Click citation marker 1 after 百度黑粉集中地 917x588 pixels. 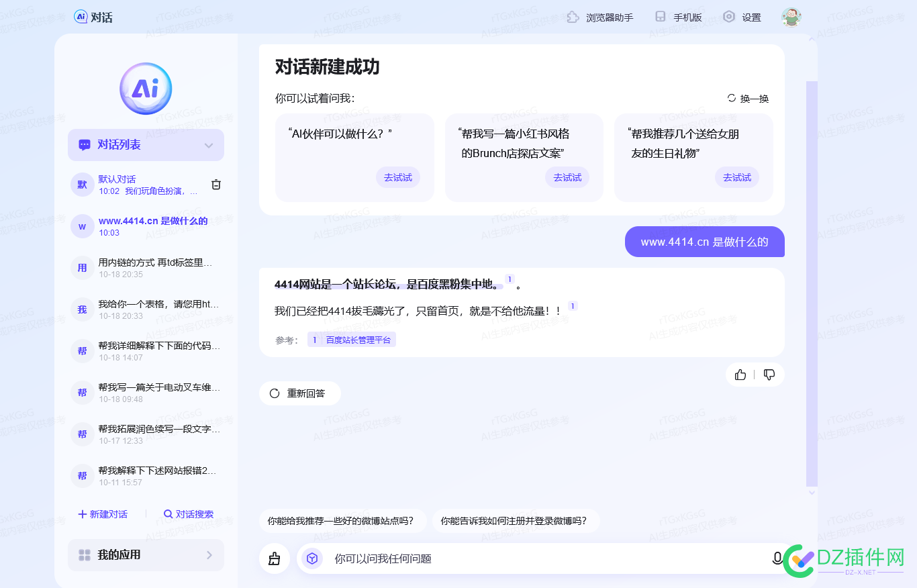[x=510, y=279]
